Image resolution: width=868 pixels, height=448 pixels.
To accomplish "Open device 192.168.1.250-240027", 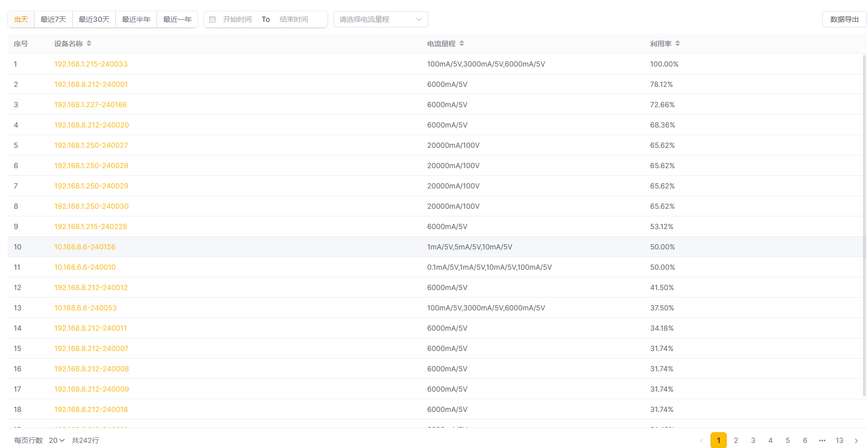I will click(x=91, y=145).
